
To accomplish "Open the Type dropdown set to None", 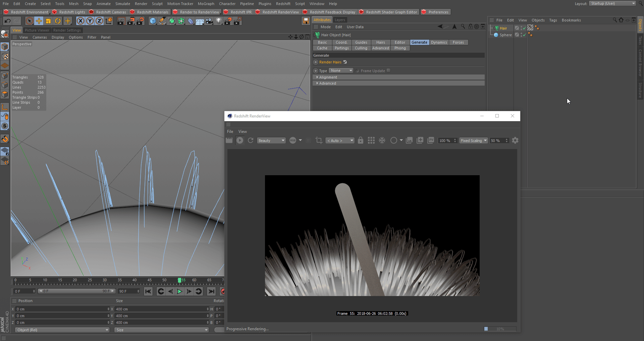I will (x=341, y=71).
